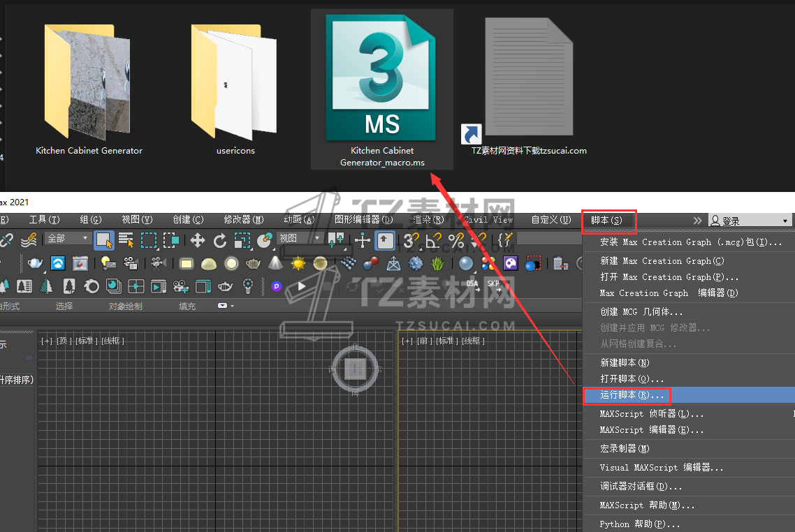Click the Select Object arrow tool
This screenshot has width=795, height=532.
click(105, 240)
